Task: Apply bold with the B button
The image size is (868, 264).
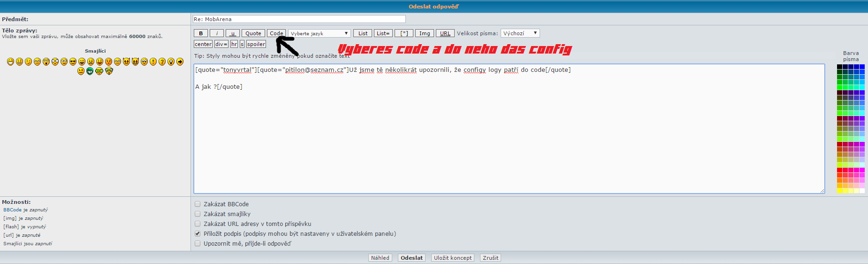Action: 201,33
